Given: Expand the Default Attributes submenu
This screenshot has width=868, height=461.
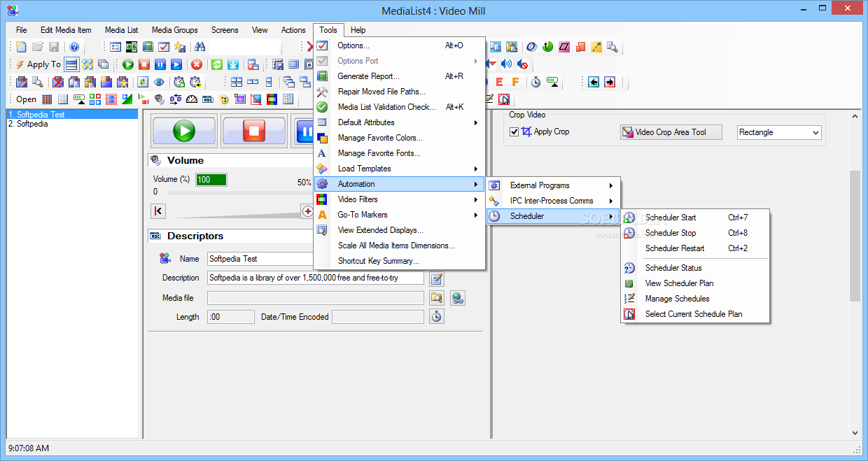Looking at the screenshot, I should coord(400,122).
